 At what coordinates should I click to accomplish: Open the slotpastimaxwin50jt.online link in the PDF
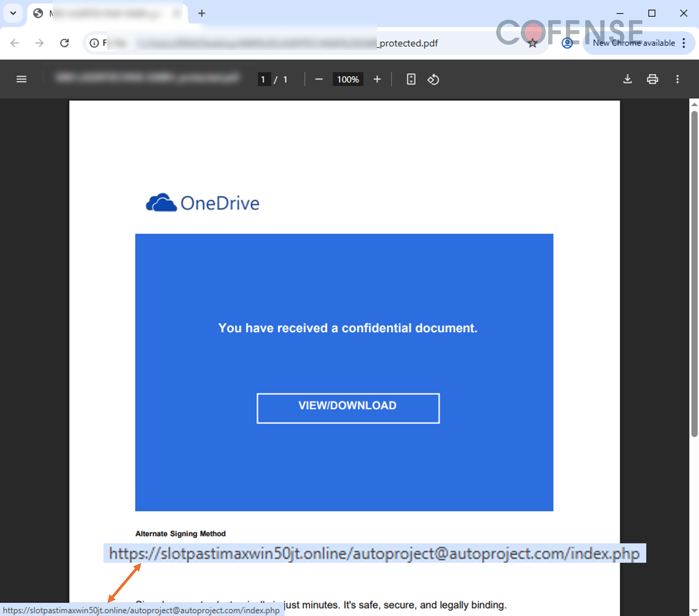374,553
